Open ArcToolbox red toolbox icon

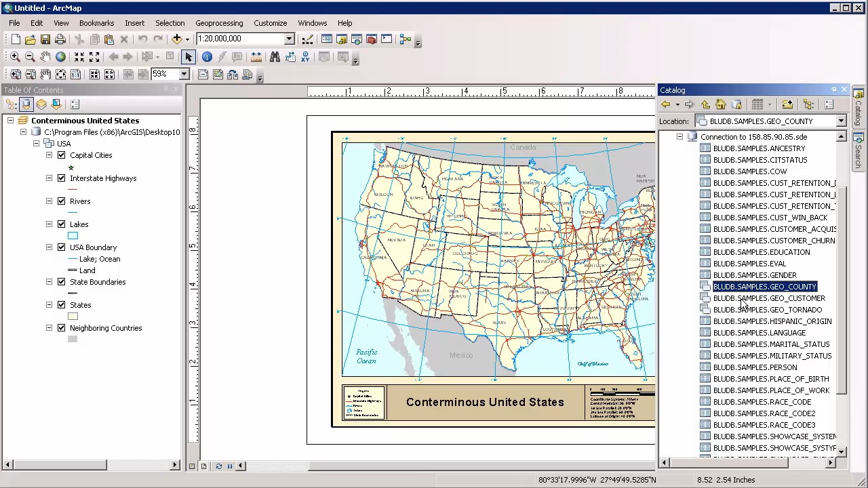(372, 39)
